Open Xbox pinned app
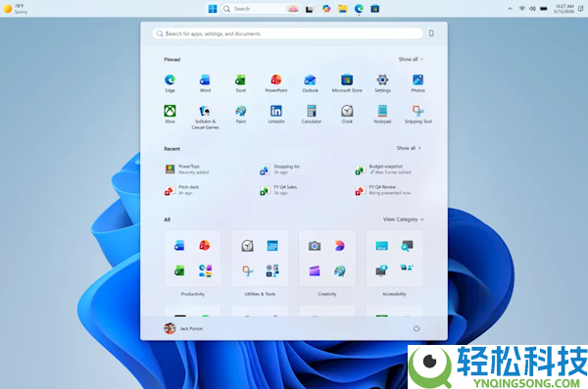588x389 pixels. (x=170, y=114)
